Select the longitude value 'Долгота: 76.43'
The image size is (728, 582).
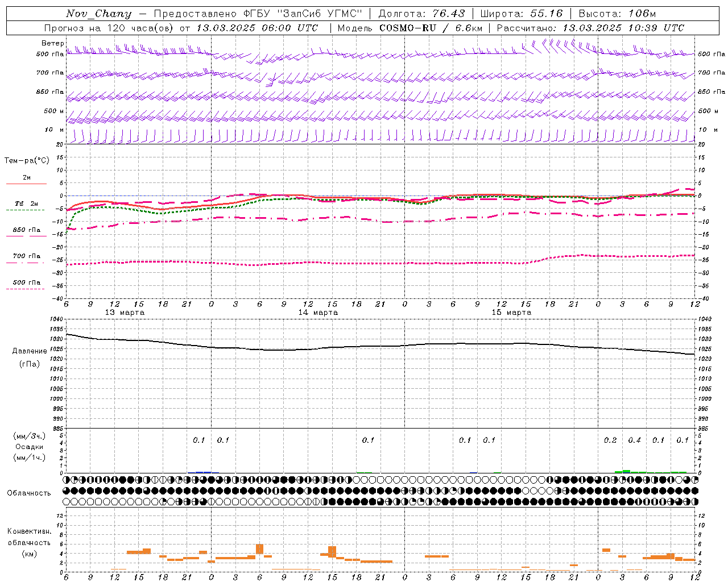click(x=421, y=14)
